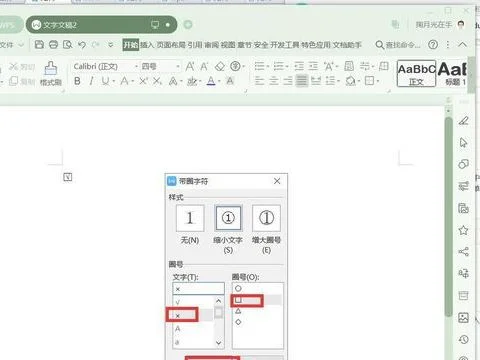Open the share icon in right sidebar
480x360 pixels.
click(463, 252)
